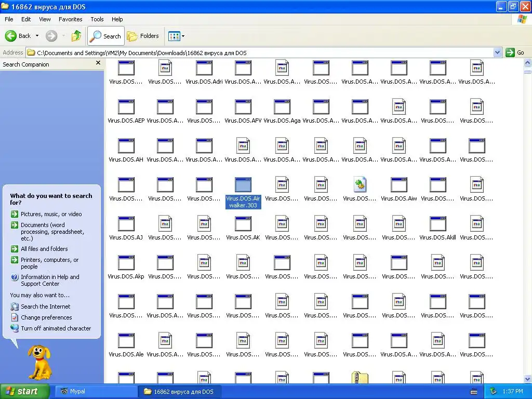Viewport: 532px width, 399px height.
Task: Click the Back navigation button
Action: [x=18, y=36]
